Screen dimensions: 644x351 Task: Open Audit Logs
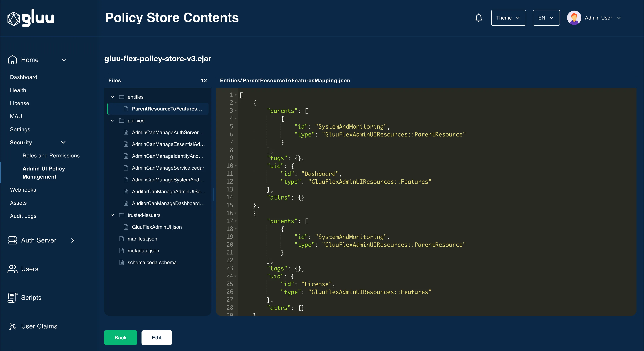(x=23, y=216)
